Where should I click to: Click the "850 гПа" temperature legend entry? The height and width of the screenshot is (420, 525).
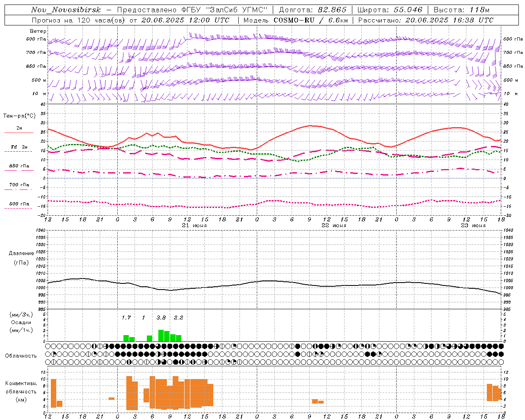[x=19, y=166]
